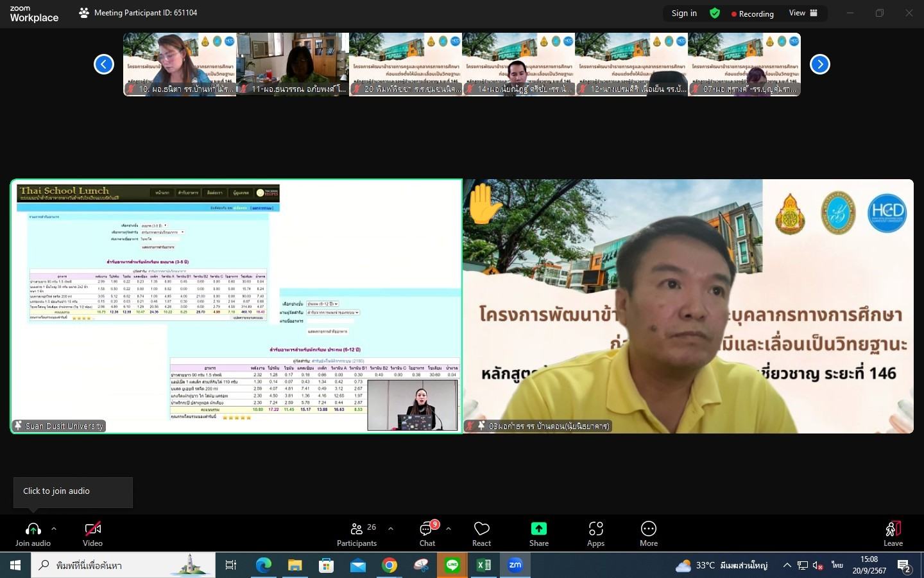The height and width of the screenshot is (578, 924).
Task: Click the Click to join audio tooltip
Action: pyautogui.click(x=73, y=491)
